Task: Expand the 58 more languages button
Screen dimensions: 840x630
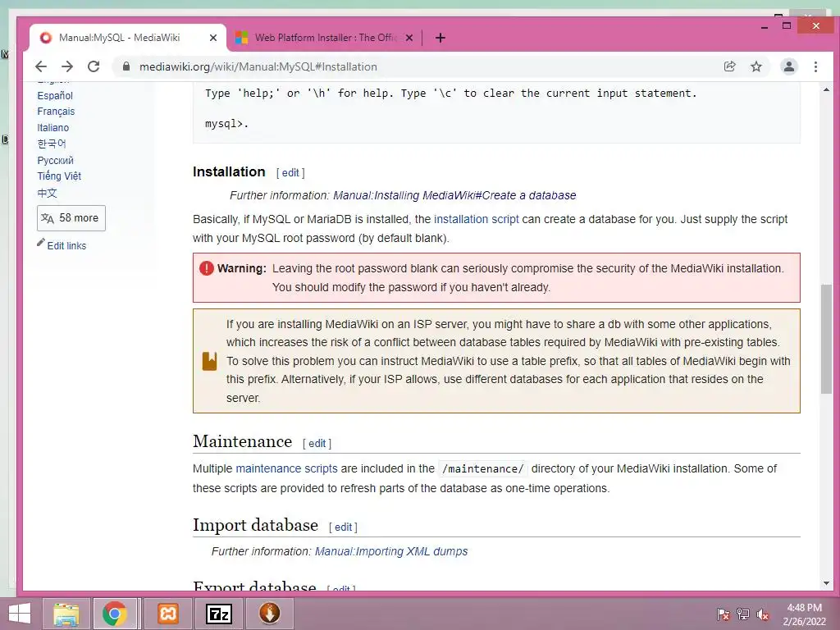Action: pyautogui.click(x=71, y=218)
